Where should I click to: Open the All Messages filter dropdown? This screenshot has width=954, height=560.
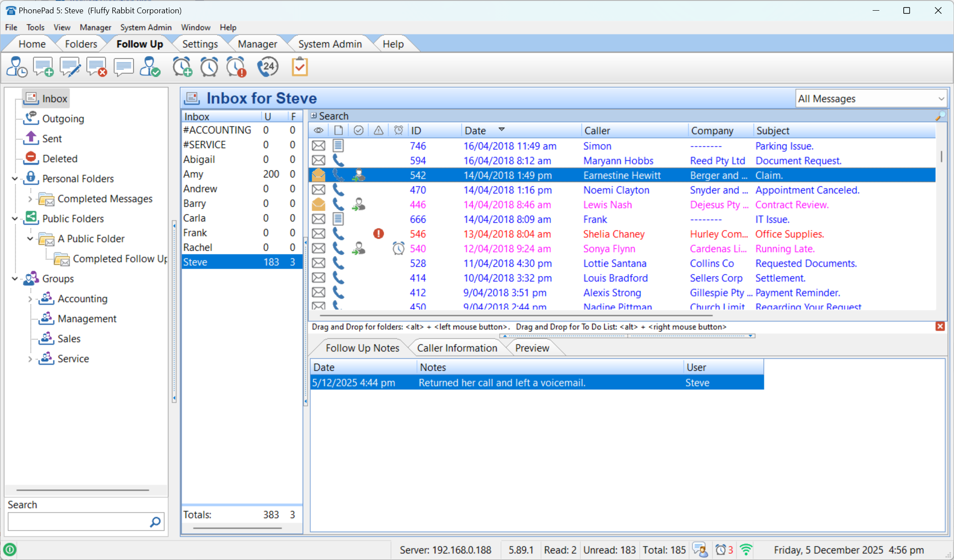tap(871, 99)
